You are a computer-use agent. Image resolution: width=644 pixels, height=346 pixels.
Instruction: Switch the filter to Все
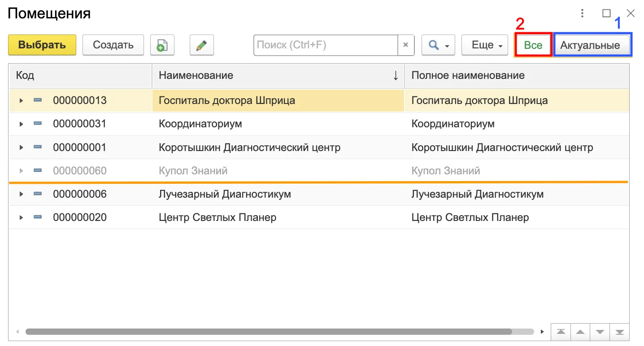coord(533,45)
